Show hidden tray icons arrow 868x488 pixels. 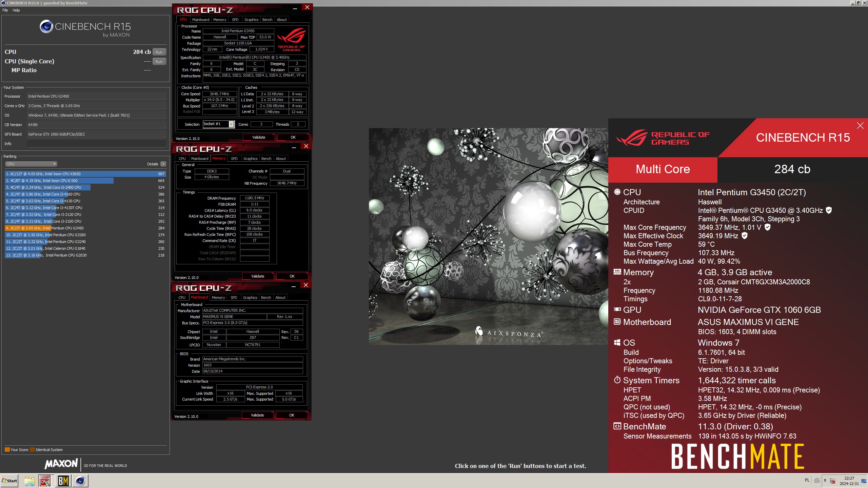pyautogui.click(x=825, y=480)
